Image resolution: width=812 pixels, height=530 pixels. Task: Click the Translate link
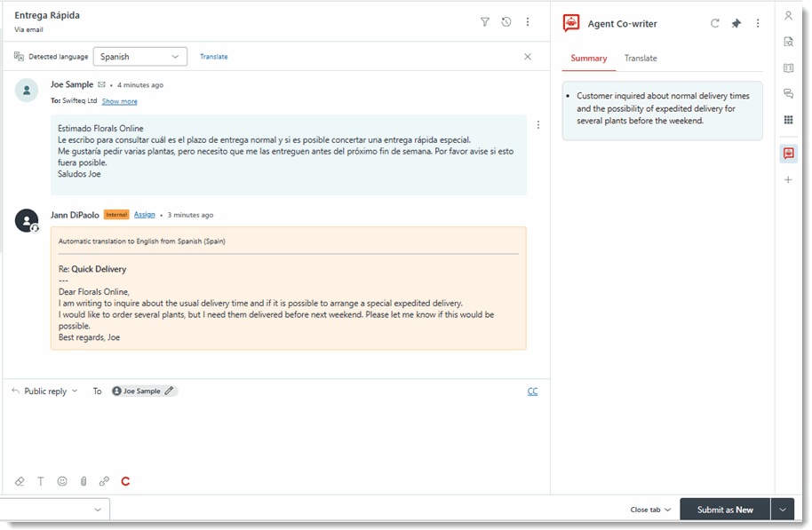[x=214, y=57]
